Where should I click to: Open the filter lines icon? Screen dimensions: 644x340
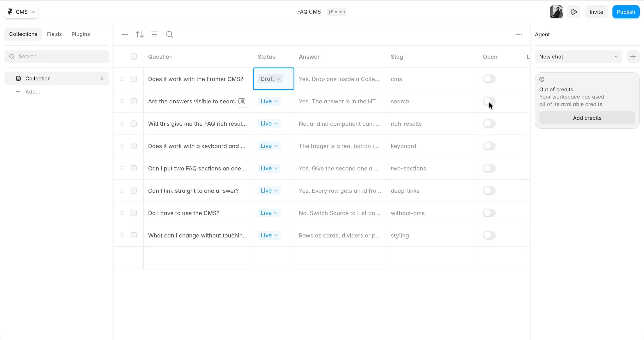click(155, 34)
